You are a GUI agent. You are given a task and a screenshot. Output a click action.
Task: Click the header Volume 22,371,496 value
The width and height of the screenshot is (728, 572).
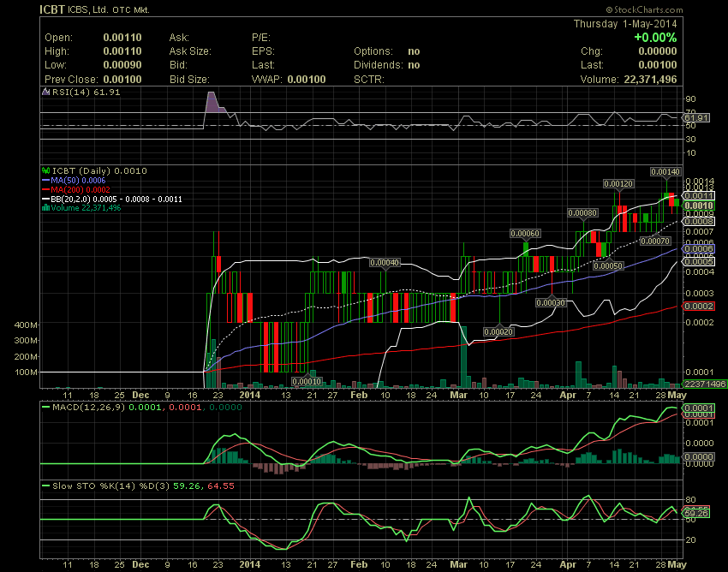point(650,80)
